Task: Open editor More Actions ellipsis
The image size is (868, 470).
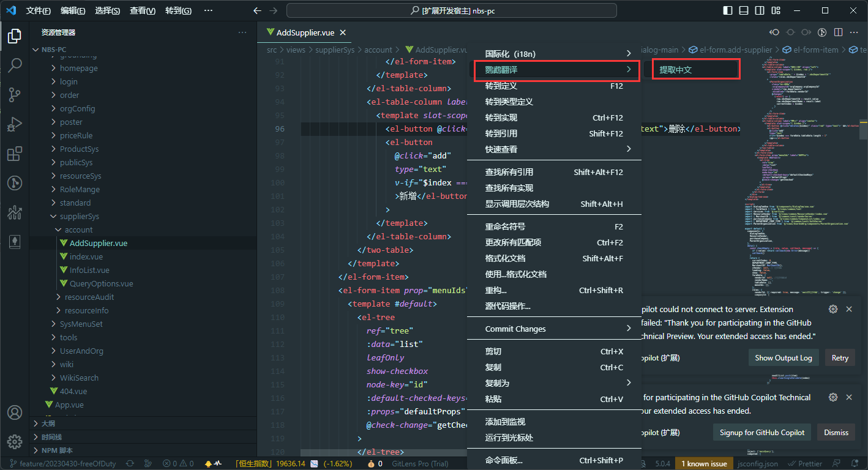Action: click(854, 32)
